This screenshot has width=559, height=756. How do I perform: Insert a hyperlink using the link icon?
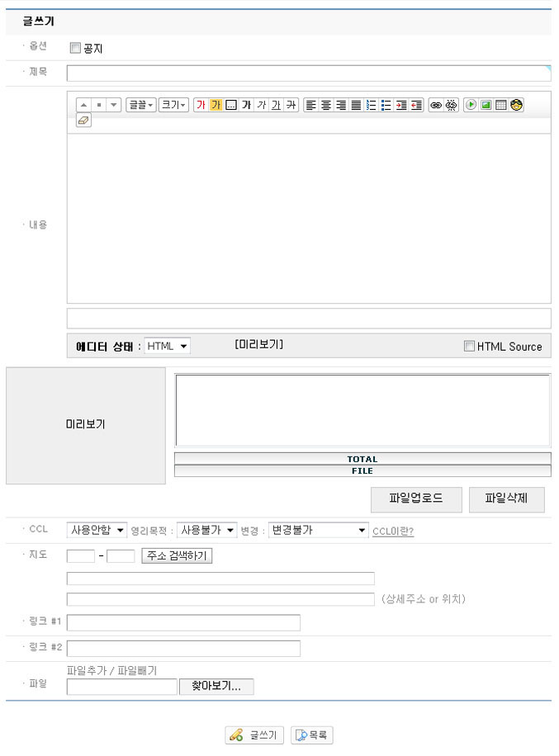coord(436,105)
